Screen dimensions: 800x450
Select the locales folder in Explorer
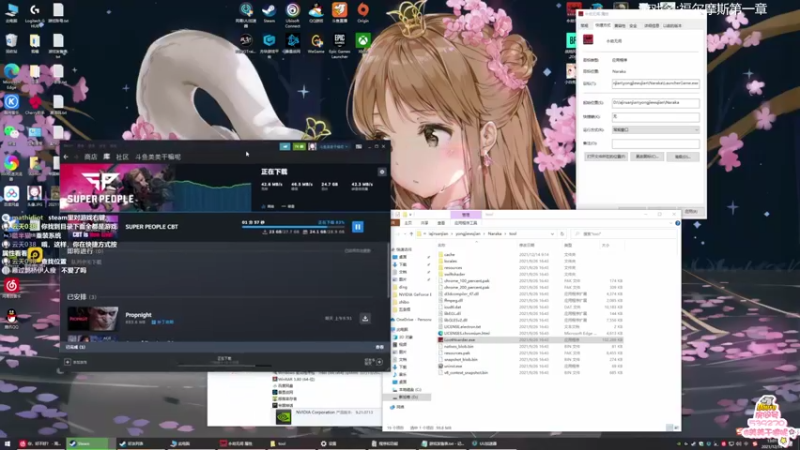coord(451,261)
